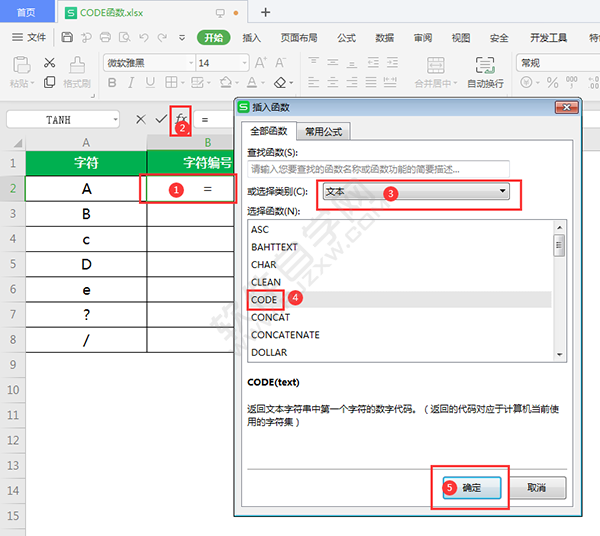Image resolution: width=600 pixels, height=536 pixels.
Task: Click the Cancel button in dialog
Action: [537, 487]
